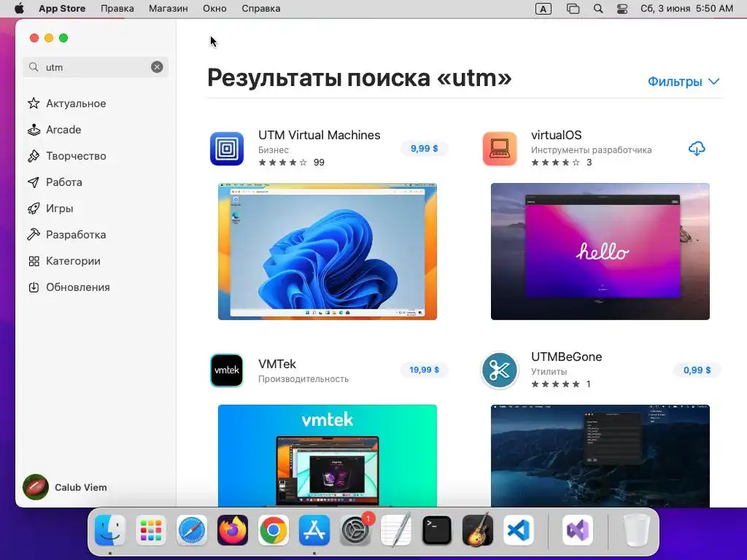Open the virtualOS title link

pos(557,135)
